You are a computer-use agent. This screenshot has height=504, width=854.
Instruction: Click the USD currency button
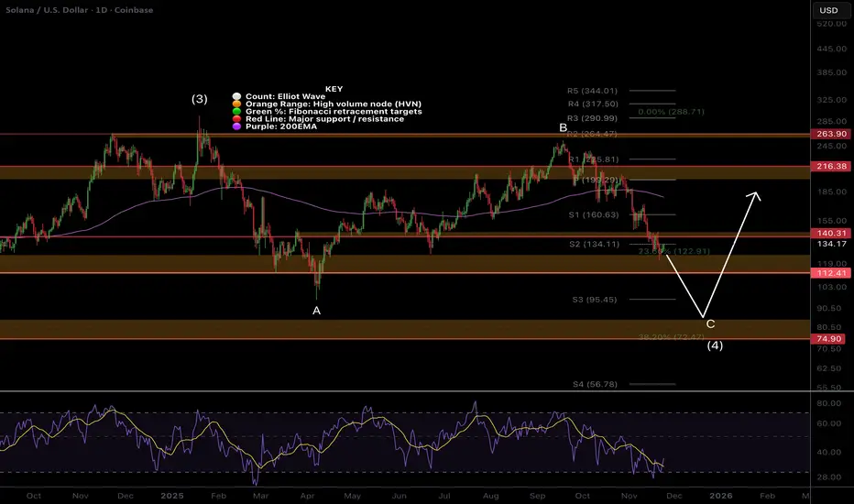pyautogui.click(x=828, y=10)
